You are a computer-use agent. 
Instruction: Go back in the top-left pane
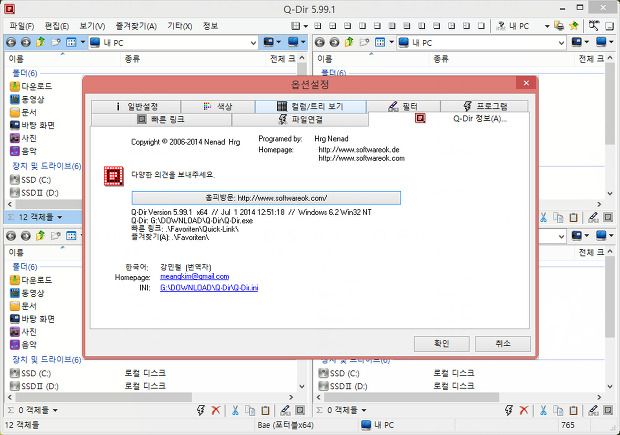pyautogui.click(x=11, y=42)
